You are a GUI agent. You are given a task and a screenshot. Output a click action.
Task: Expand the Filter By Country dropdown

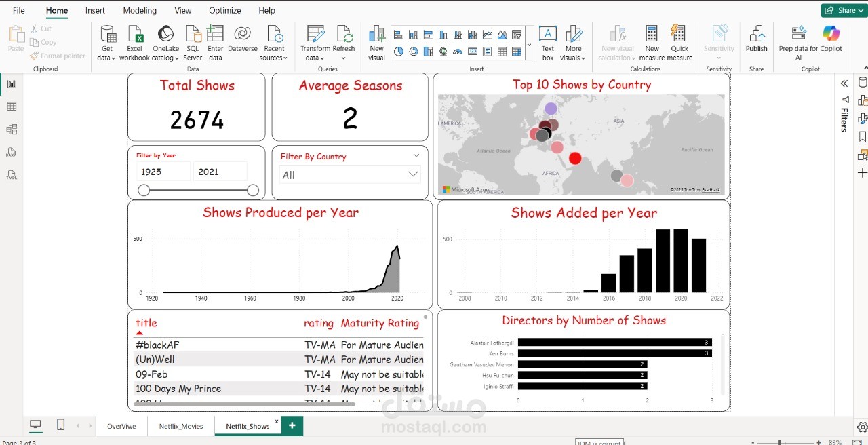[x=412, y=174]
